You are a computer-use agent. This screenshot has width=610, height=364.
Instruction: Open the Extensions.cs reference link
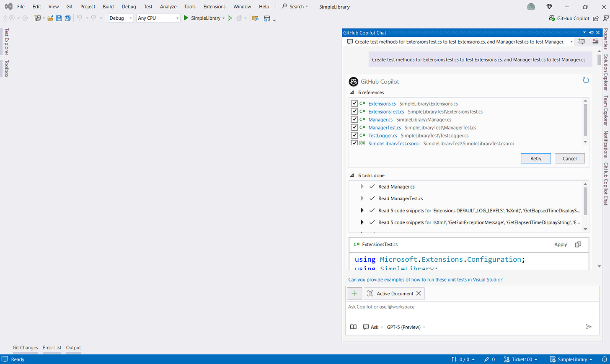[382, 103]
